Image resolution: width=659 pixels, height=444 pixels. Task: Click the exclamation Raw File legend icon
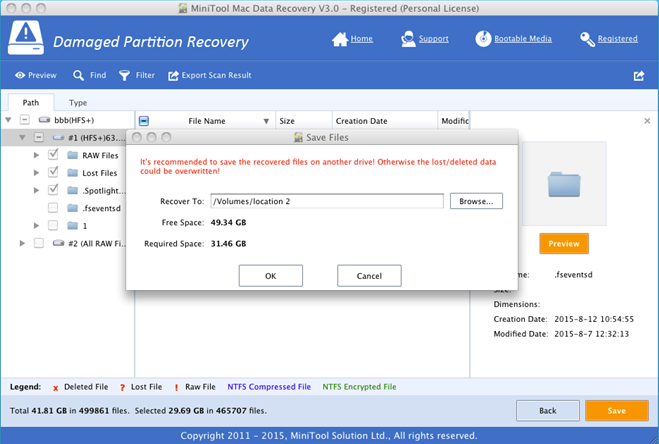tap(176, 388)
